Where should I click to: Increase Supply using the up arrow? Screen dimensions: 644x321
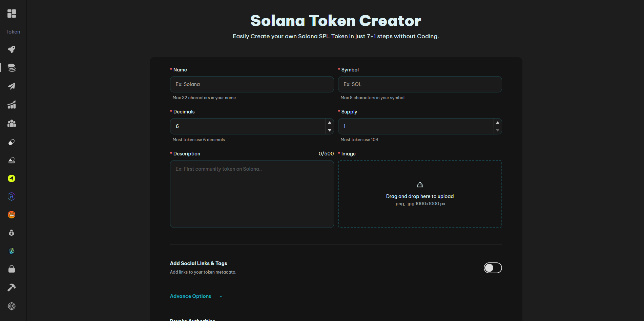coord(498,123)
